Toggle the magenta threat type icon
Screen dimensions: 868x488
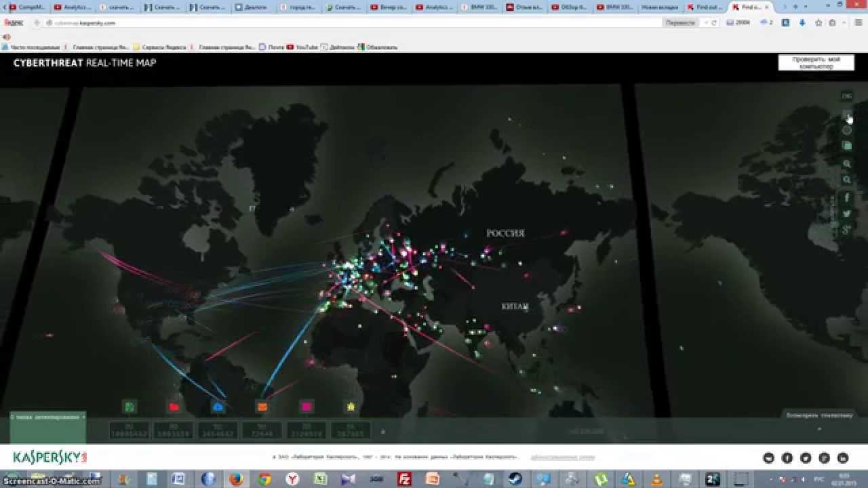point(307,407)
